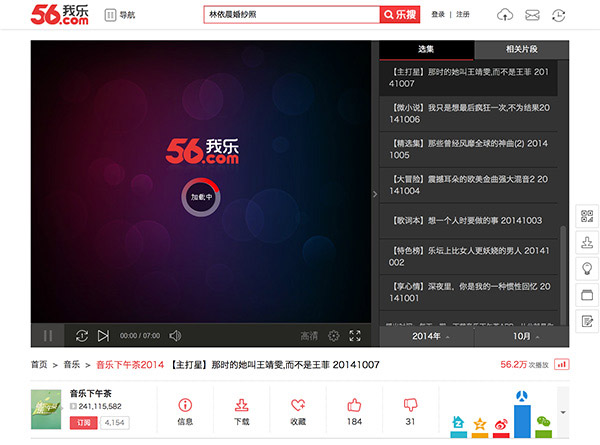Play episode 【特色榜】乐坛上比女人更妖娆的男人
Image resolution: width=600 pixels, height=445 pixels.
point(468,256)
